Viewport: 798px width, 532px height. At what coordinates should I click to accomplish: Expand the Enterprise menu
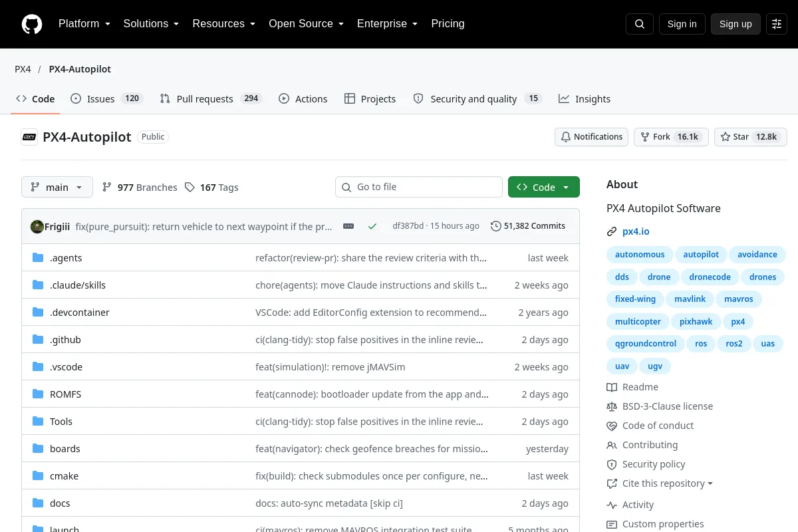point(387,24)
